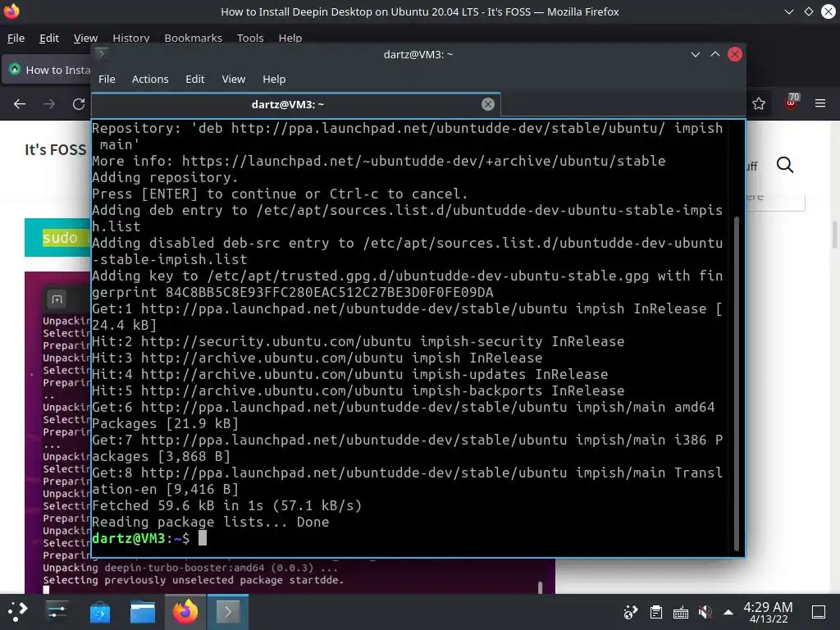
Task: Close the dartz@VM3 terminal tab
Action: pos(487,104)
